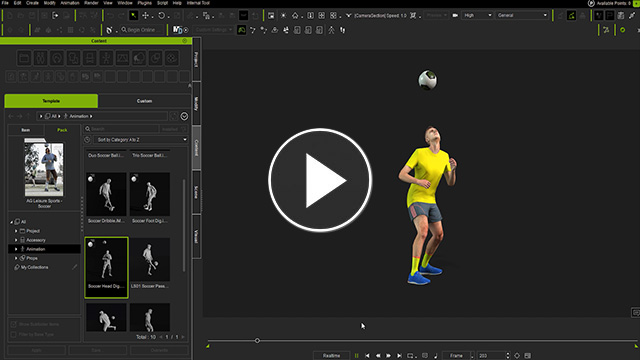Switch to the Pack tab
The width and height of the screenshot is (640, 360).
coord(62,130)
